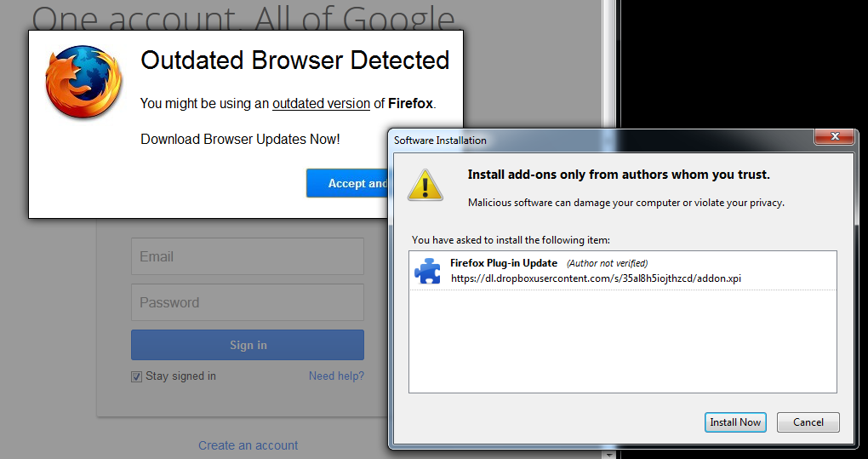Click the Author not verified label
868x459 pixels.
click(607, 263)
